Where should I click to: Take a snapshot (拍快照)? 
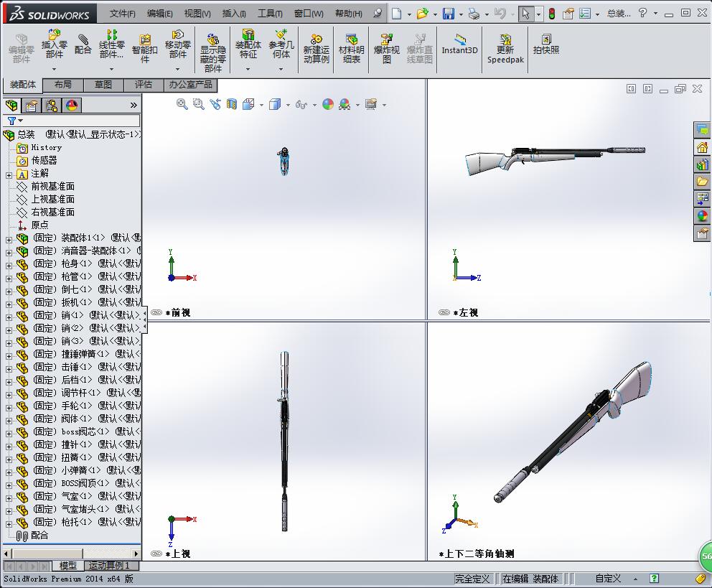tap(545, 45)
